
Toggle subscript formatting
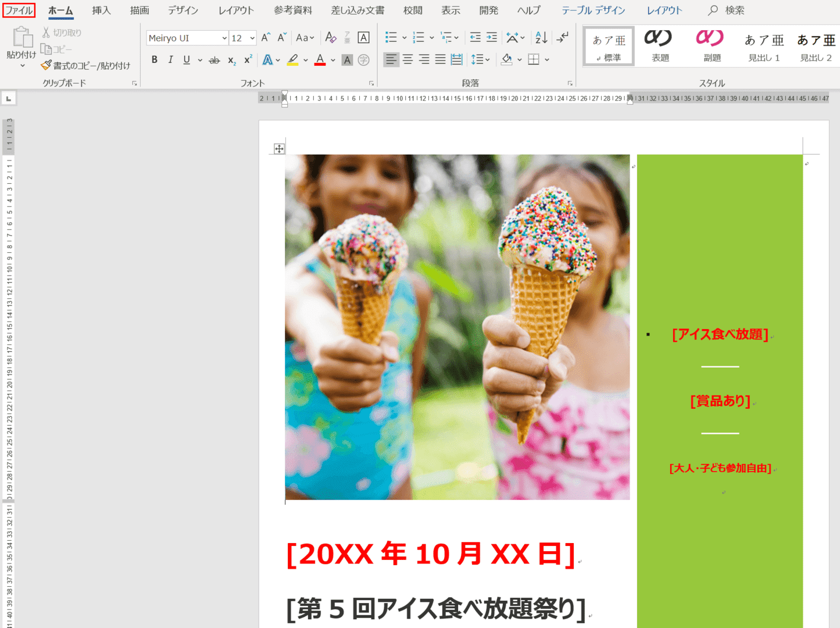231,59
